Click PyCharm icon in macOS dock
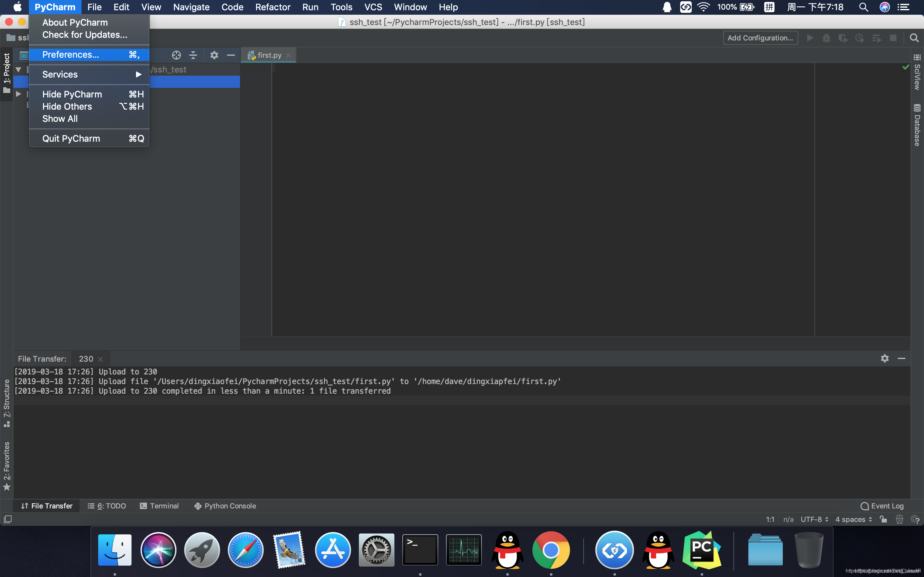The width and height of the screenshot is (924, 577). click(x=703, y=550)
